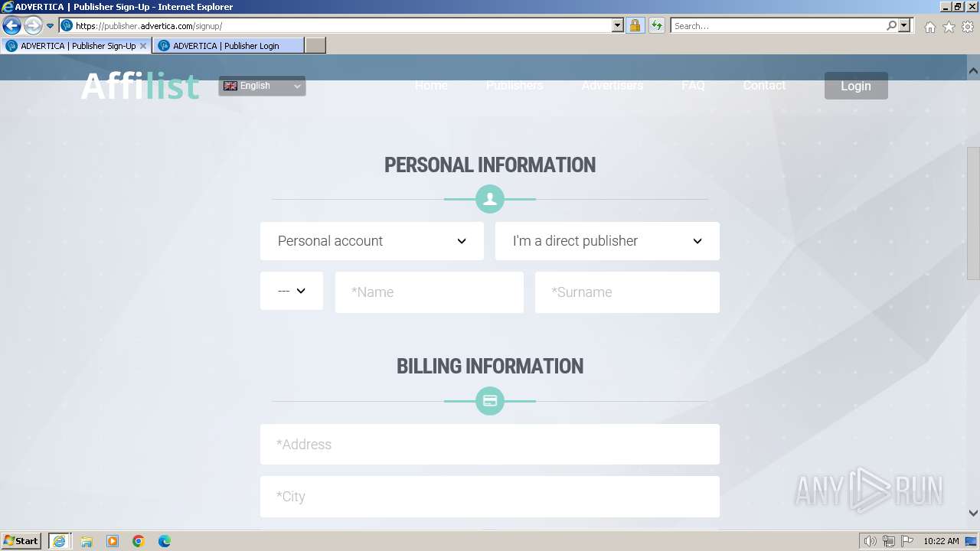Launch Edge from the taskbar
The width and height of the screenshot is (980, 551).
coord(165,541)
